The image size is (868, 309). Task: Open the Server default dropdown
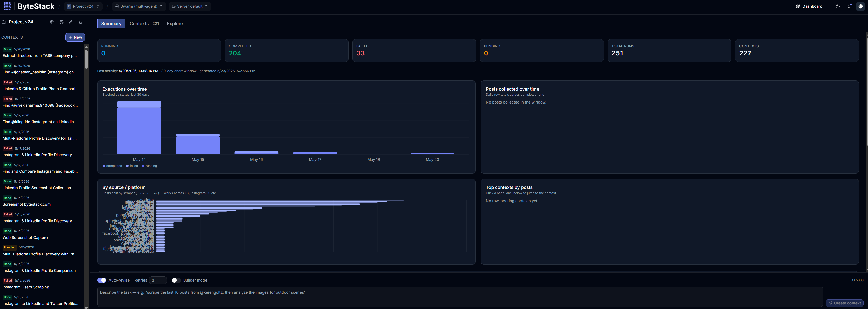click(x=190, y=6)
